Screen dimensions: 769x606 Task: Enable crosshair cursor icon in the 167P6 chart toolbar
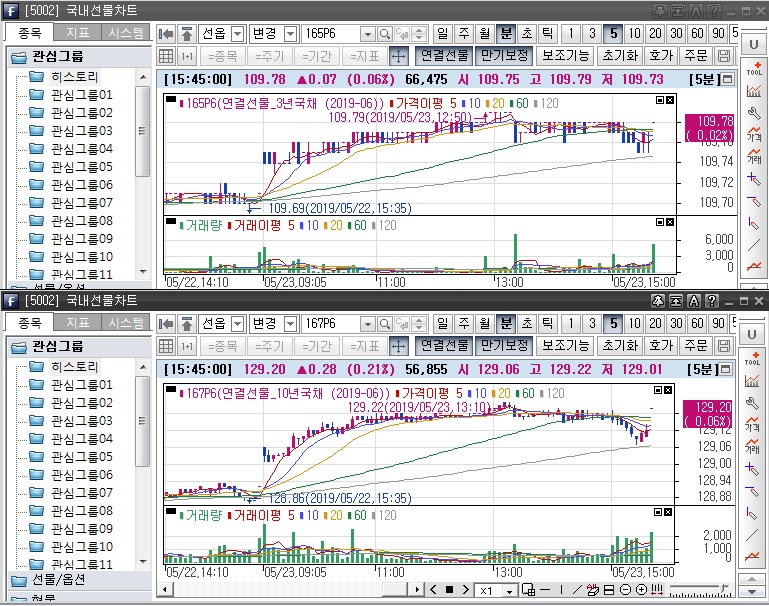[x=398, y=345]
